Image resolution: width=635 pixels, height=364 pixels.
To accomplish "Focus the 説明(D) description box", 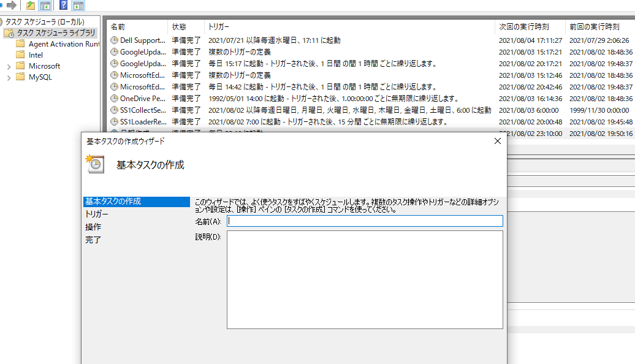I will point(365,280).
